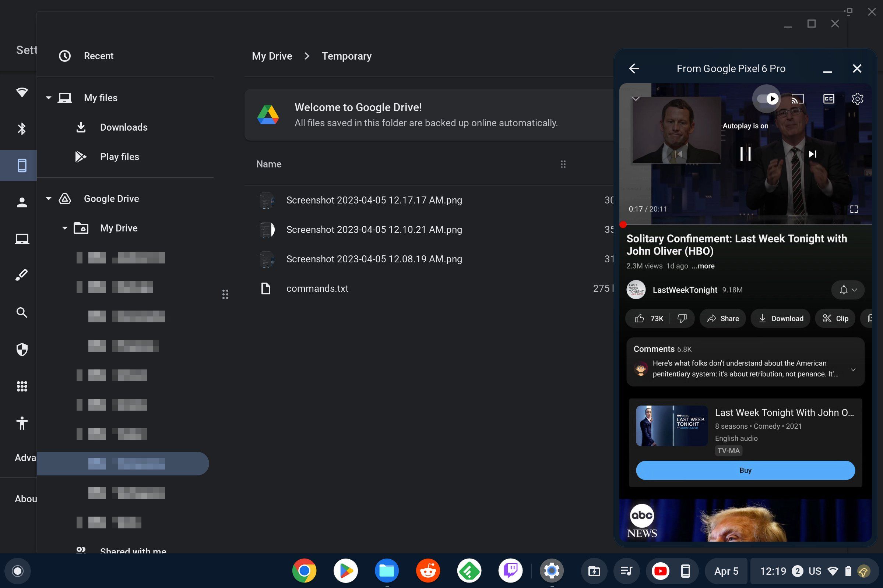This screenshot has width=883, height=588.
Task: Click the YouTube taskbar icon
Action: [661, 570]
